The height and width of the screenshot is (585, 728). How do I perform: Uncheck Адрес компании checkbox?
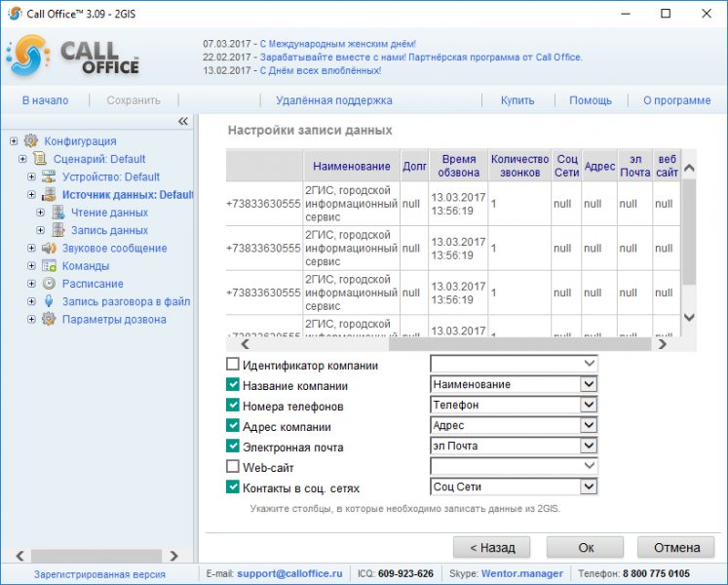233,425
